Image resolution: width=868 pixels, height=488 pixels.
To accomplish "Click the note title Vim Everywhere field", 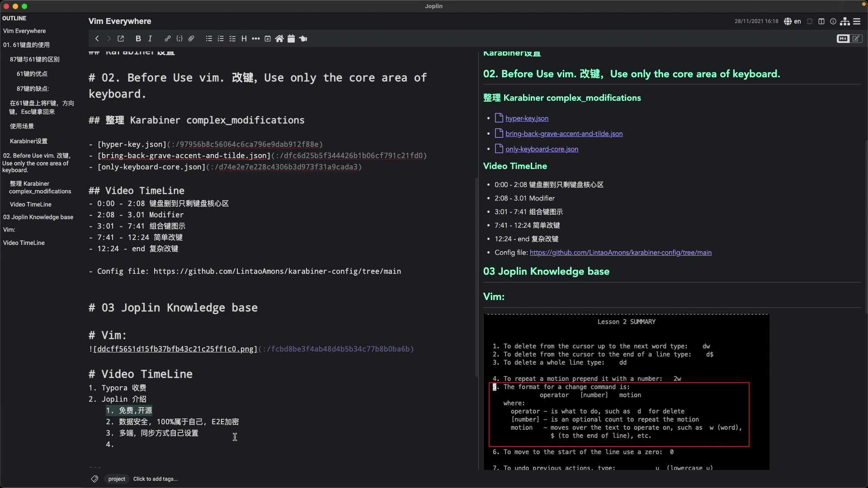I will tap(120, 21).
